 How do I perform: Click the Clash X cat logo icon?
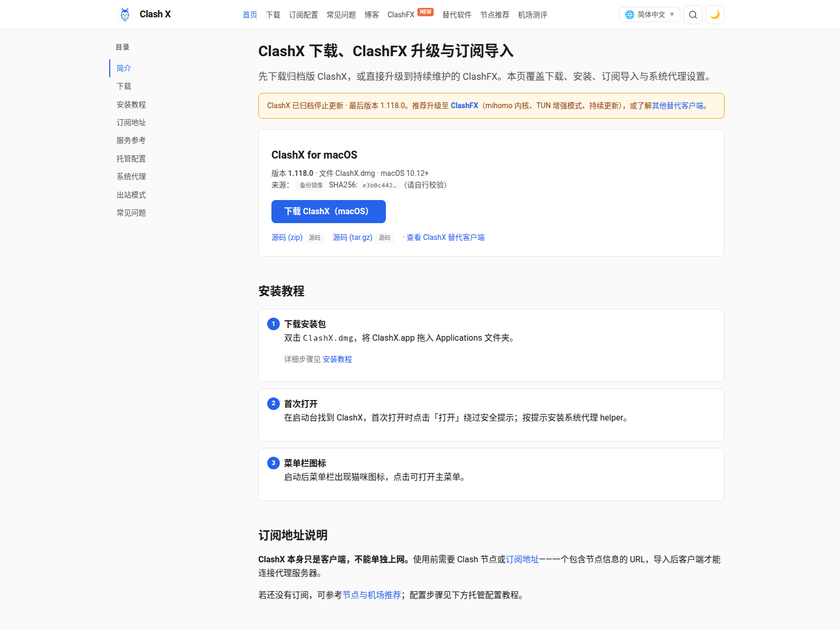click(125, 15)
